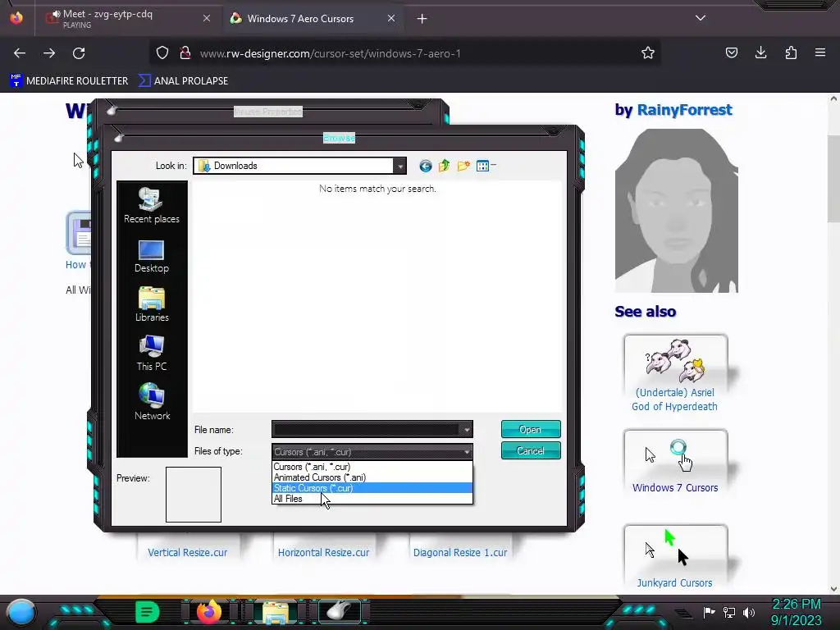Open the Firefox downloads panel
Viewport: 840px width, 630px height.
point(760,52)
